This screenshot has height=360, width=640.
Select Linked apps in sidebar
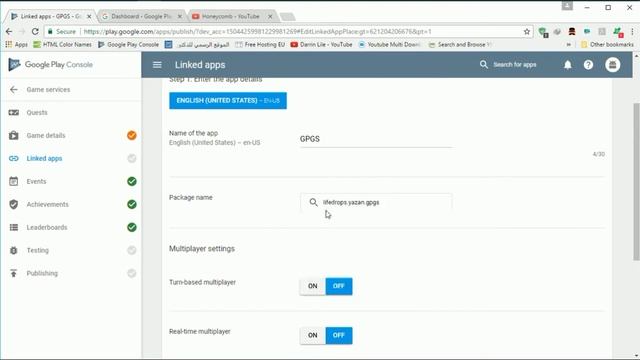tap(44, 158)
